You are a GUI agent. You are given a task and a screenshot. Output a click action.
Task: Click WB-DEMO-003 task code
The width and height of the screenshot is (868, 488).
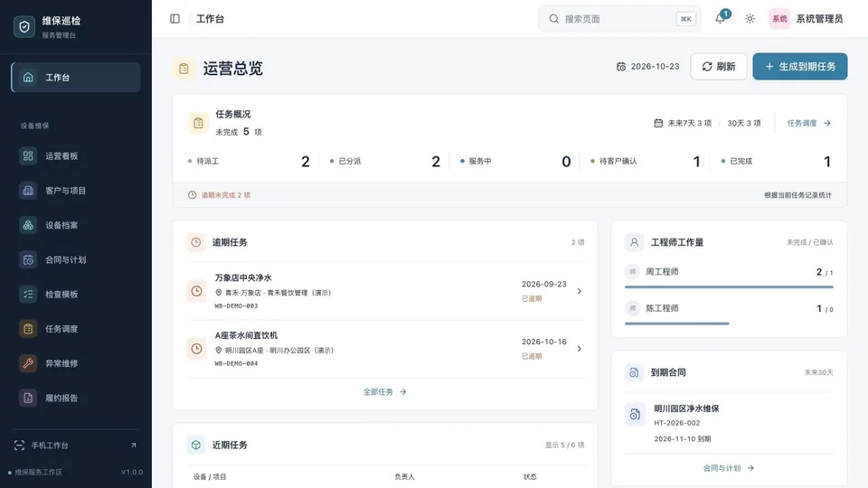tap(236, 306)
